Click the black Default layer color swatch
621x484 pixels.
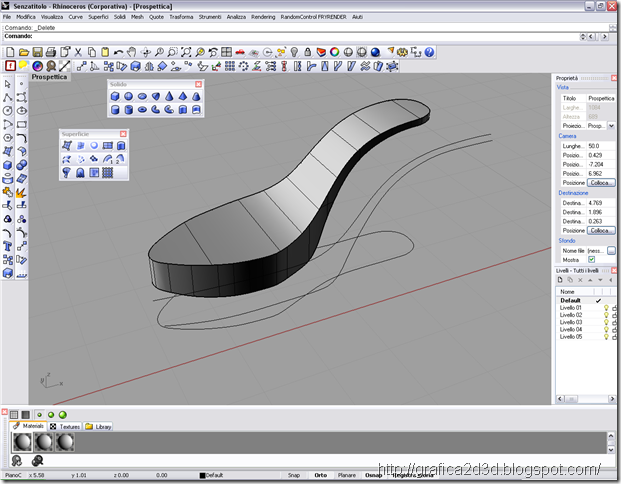(x=202, y=475)
